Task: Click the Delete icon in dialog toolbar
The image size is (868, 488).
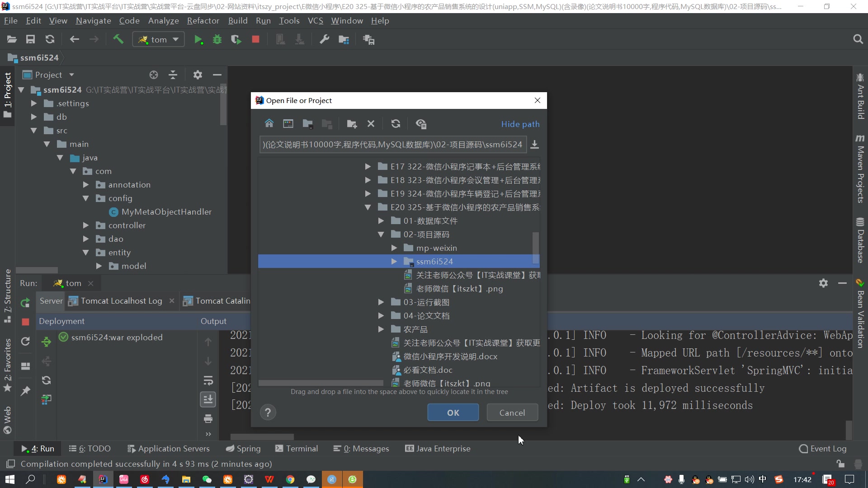Action: 371,123
